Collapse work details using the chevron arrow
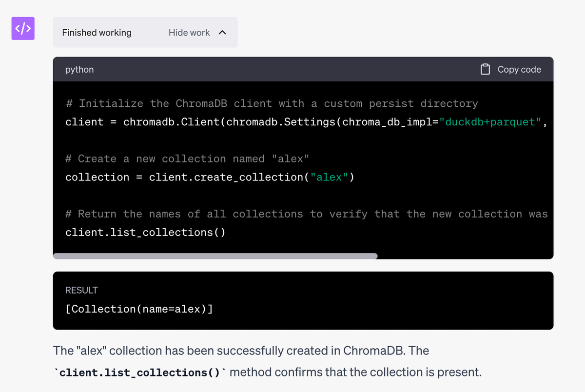This screenshot has width=585, height=392. tap(222, 33)
